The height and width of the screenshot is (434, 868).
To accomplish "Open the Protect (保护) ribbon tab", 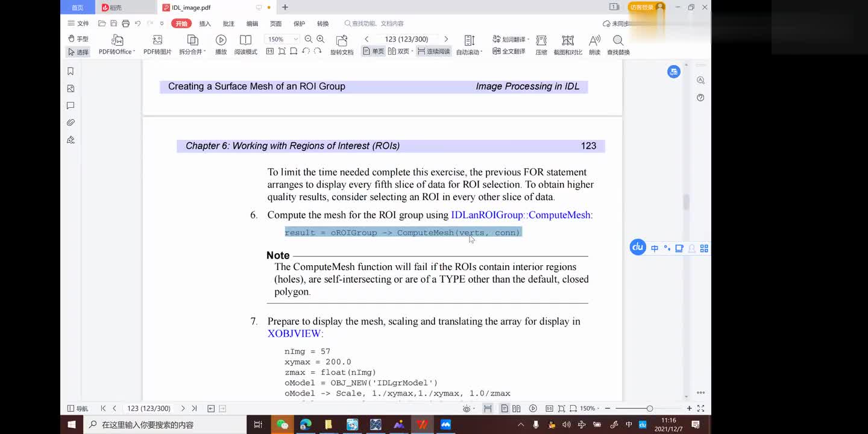I will tap(299, 24).
